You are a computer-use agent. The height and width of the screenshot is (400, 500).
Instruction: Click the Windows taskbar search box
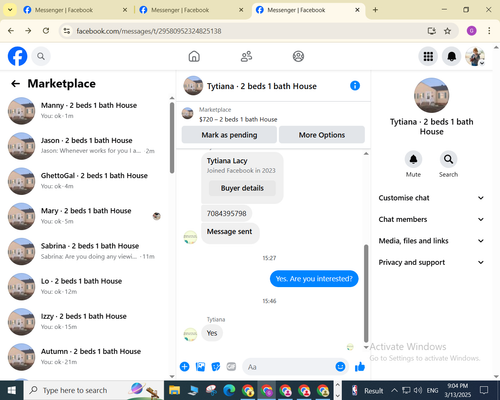point(93,390)
